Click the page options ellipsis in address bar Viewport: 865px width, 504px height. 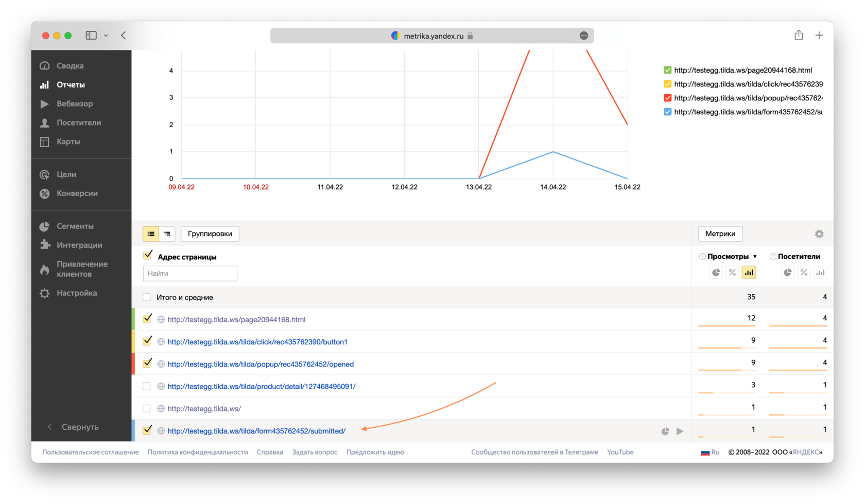tap(583, 36)
